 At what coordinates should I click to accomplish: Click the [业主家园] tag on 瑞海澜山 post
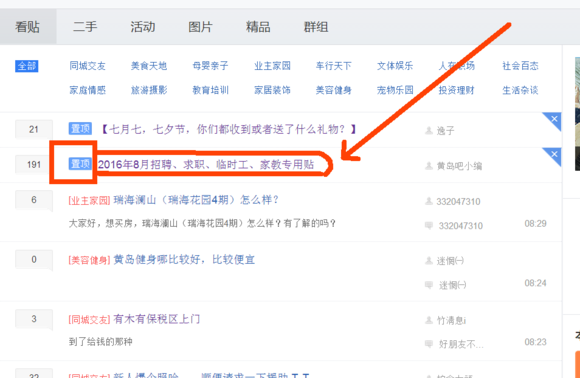(89, 200)
